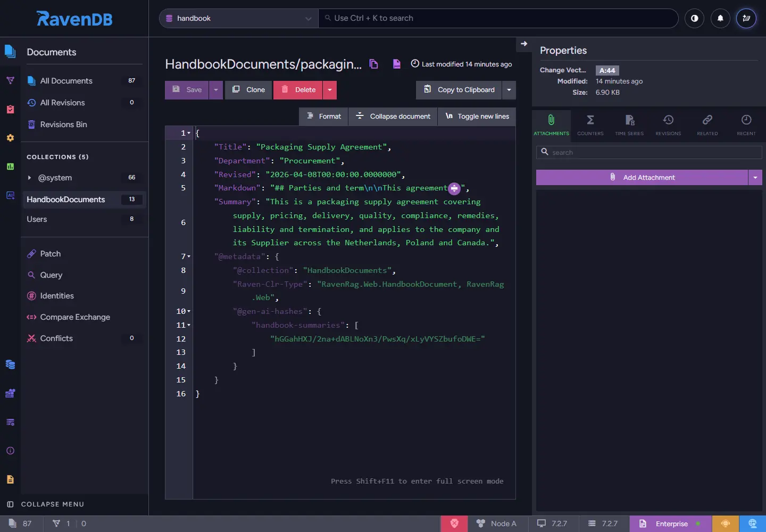Image resolution: width=766 pixels, height=532 pixels.
Task: Switch to the Counters tab
Action: [590, 125]
